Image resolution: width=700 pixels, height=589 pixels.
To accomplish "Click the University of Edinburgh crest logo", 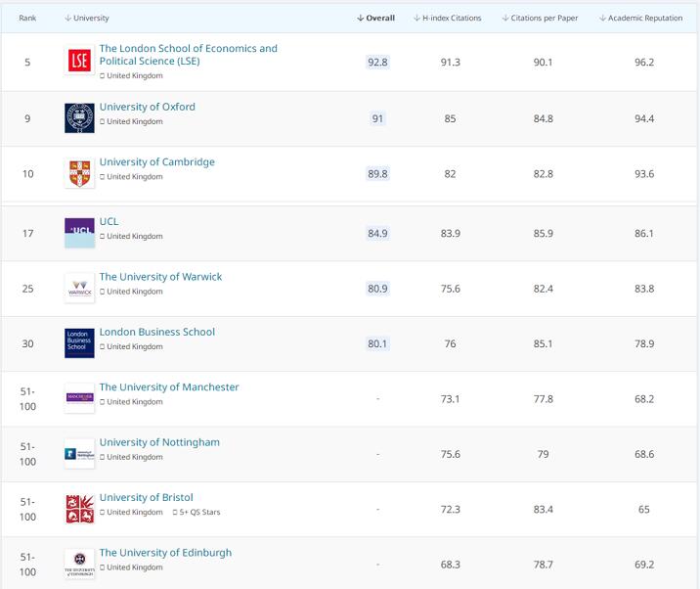I will (79, 565).
